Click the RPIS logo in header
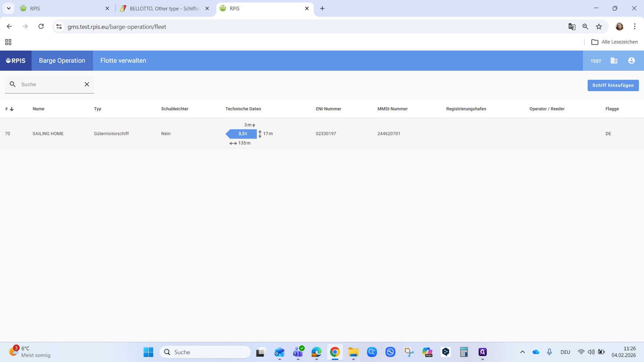 pyautogui.click(x=16, y=61)
